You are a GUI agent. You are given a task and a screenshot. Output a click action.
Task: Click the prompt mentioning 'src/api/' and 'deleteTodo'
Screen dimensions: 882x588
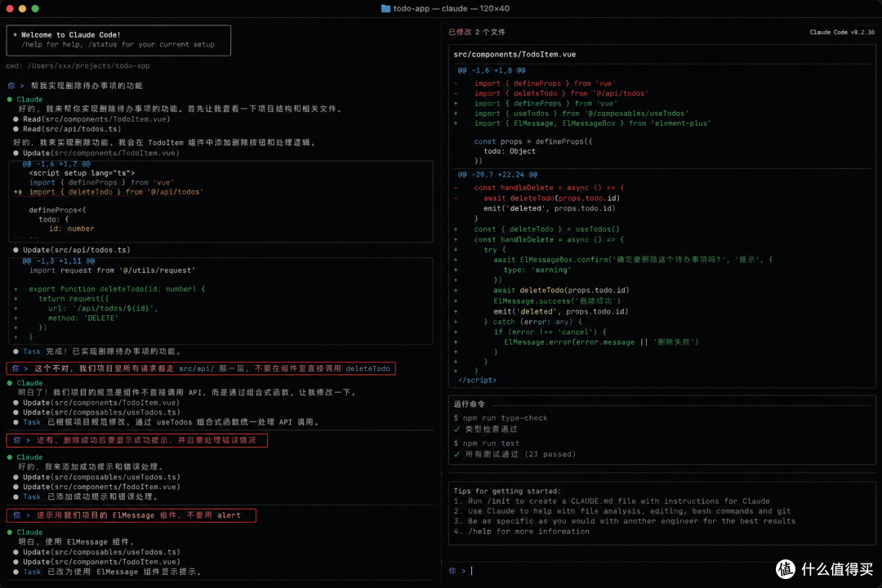coord(201,368)
